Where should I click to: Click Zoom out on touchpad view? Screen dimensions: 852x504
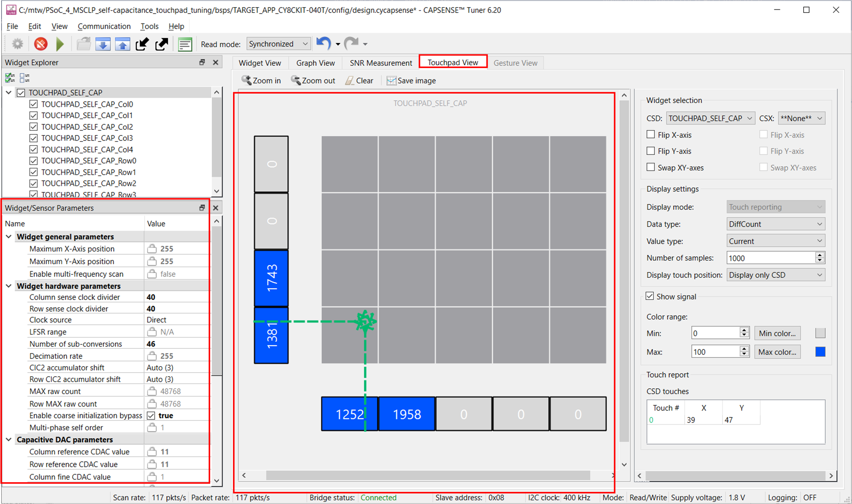point(313,80)
